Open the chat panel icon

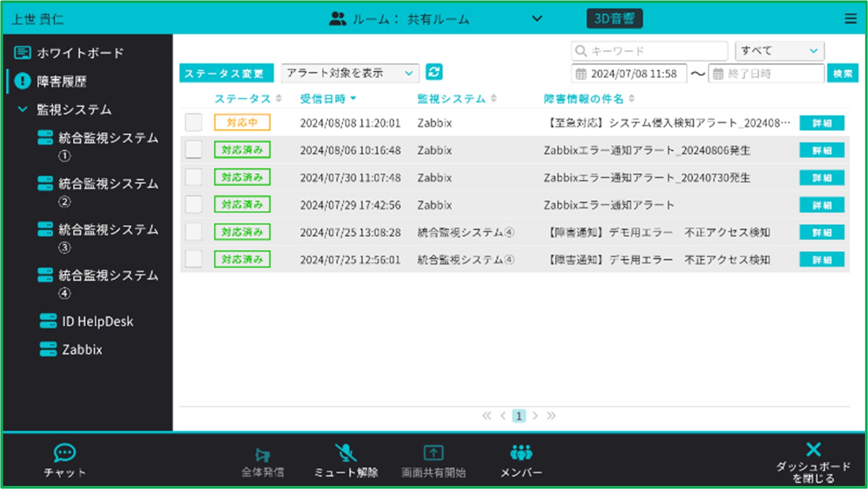coord(65,452)
